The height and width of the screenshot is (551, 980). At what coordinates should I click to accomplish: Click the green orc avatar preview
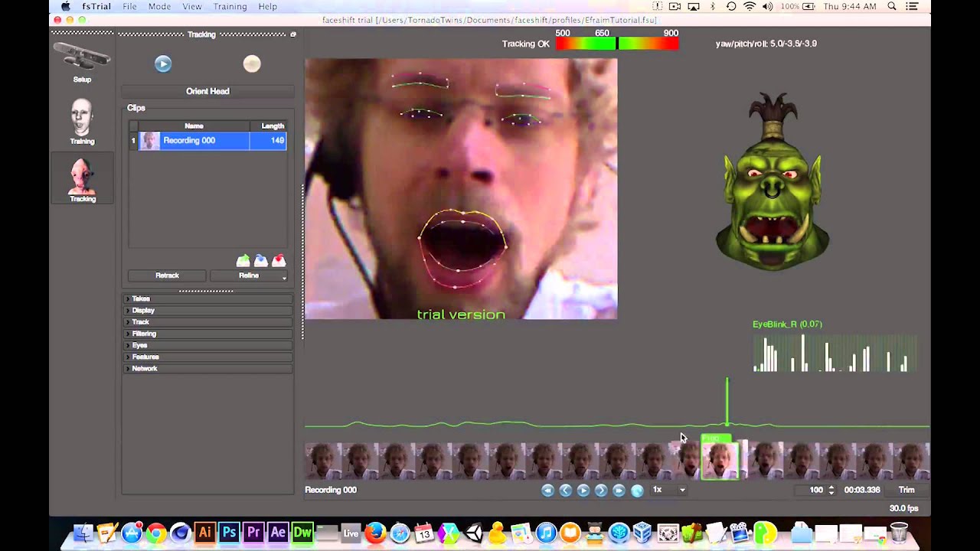772,182
